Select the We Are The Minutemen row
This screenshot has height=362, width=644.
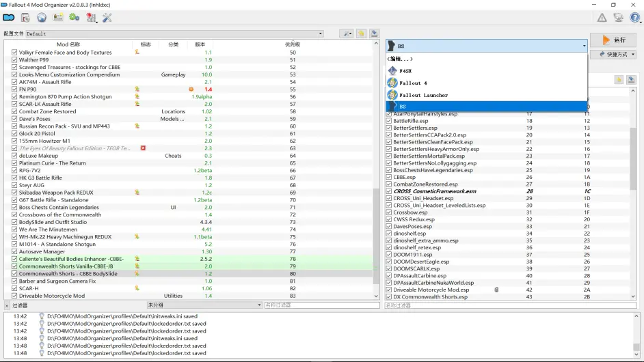pos(189,229)
